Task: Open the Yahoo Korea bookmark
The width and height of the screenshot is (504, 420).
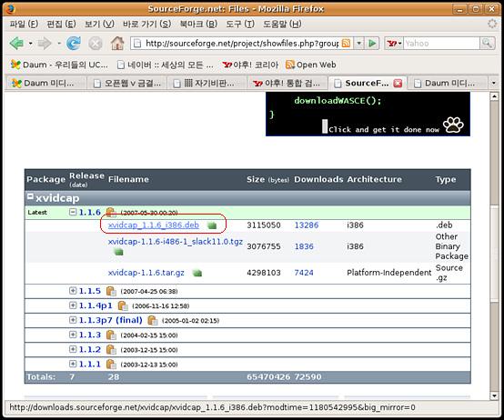Action: pos(250,65)
